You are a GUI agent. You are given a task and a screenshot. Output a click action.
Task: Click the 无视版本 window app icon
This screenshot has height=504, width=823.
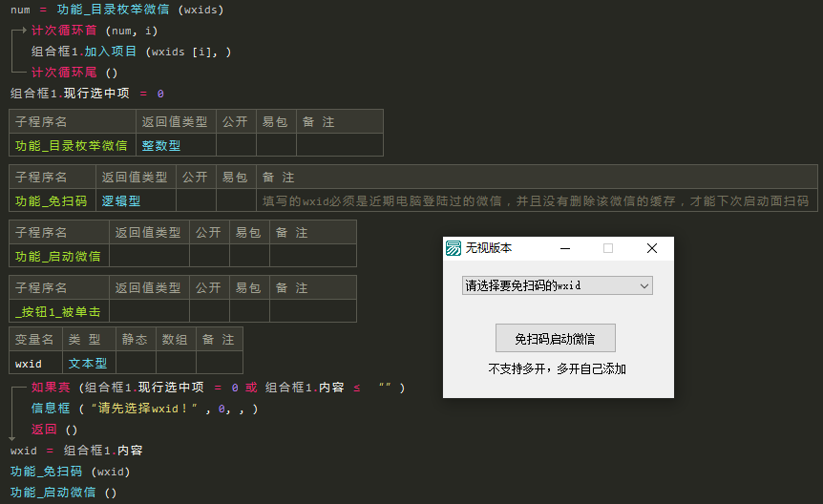point(454,248)
